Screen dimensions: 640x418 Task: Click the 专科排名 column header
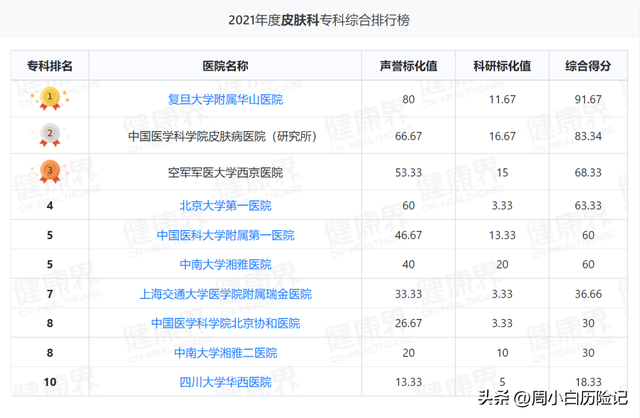[x=50, y=66]
